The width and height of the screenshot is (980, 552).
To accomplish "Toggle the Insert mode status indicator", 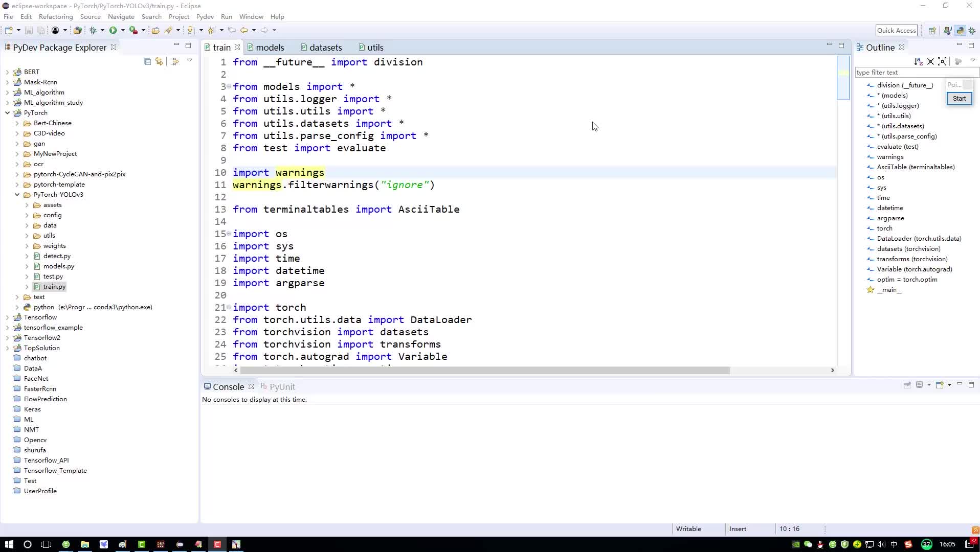I will pos(738,529).
